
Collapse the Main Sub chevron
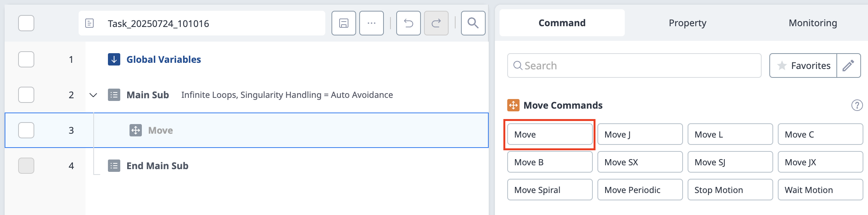(x=93, y=95)
